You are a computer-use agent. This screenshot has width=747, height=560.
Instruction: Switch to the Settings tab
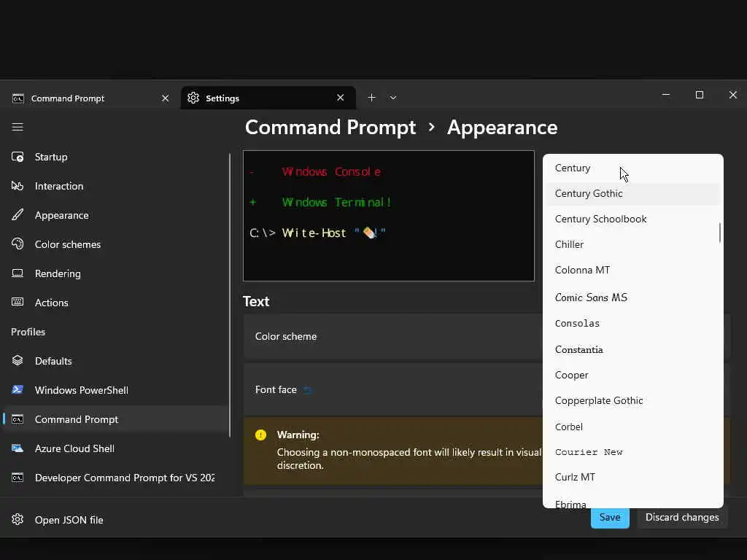tap(268, 98)
